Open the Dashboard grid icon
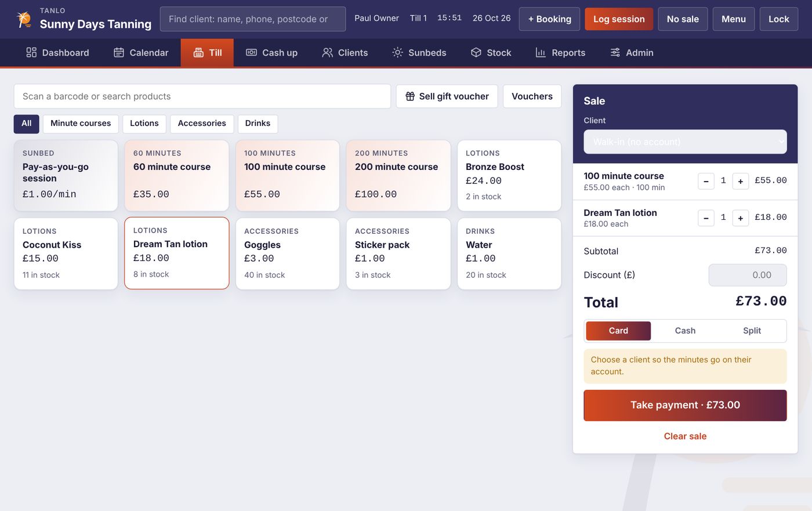This screenshot has height=511, width=812. click(31, 53)
